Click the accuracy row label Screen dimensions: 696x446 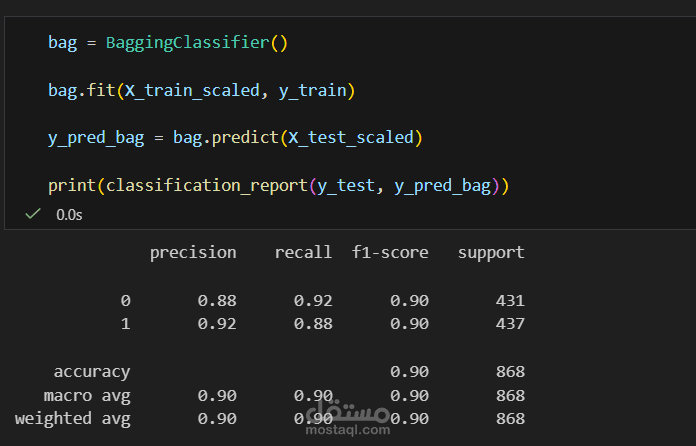point(92,371)
